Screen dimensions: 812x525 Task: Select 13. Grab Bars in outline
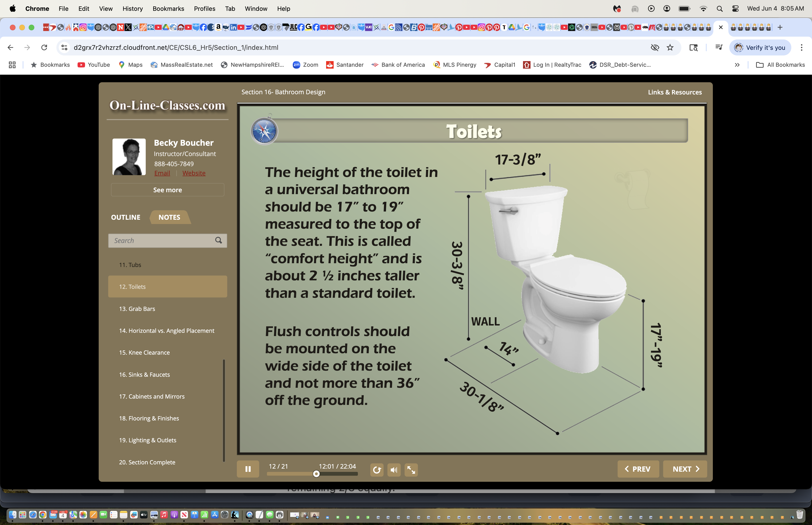click(x=137, y=309)
